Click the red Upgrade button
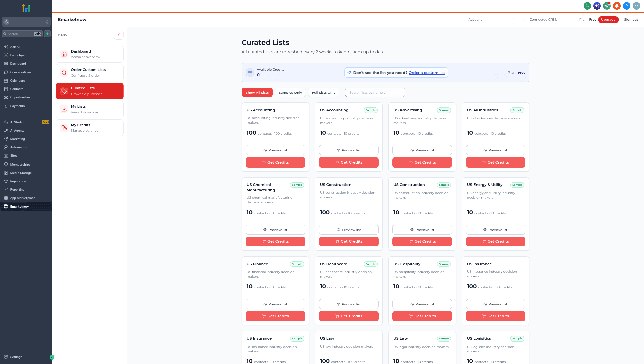 coord(608,19)
